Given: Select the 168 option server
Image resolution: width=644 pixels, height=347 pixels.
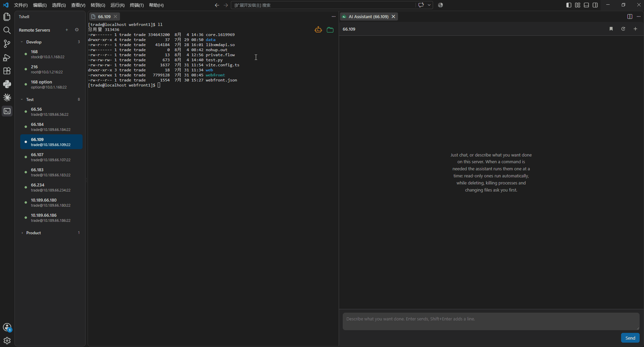Looking at the screenshot, I should point(51,84).
